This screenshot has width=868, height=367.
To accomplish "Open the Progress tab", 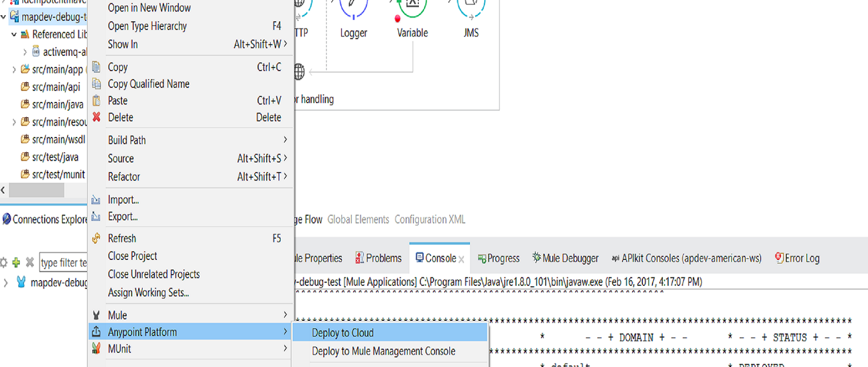I will 499,258.
